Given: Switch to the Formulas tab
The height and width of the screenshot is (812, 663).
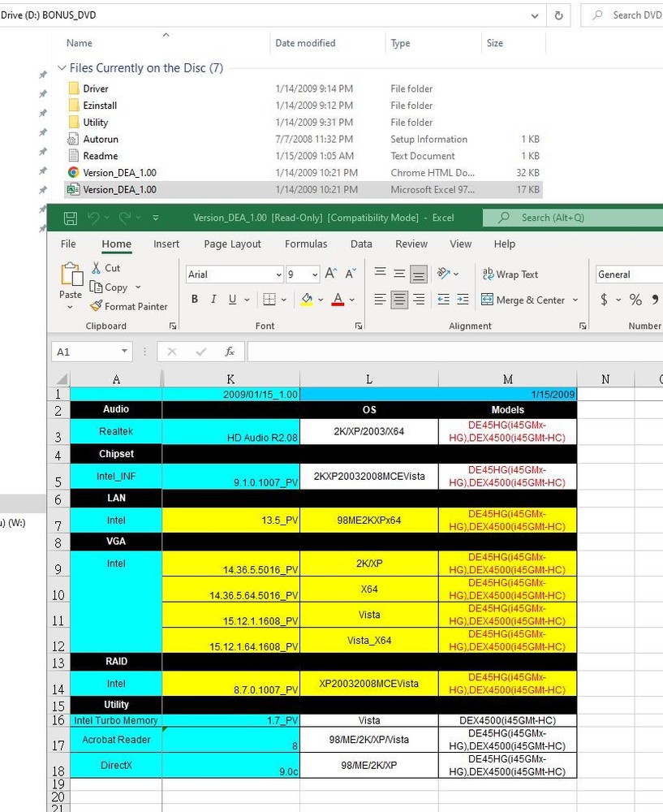Looking at the screenshot, I should click(306, 244).
